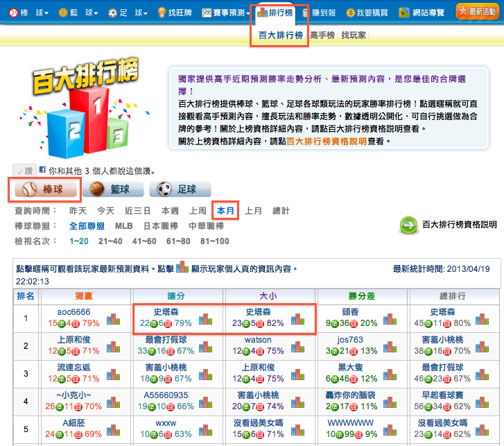504x446 pixels.
Task: Filter query time to 昨天
Action: 78,211
